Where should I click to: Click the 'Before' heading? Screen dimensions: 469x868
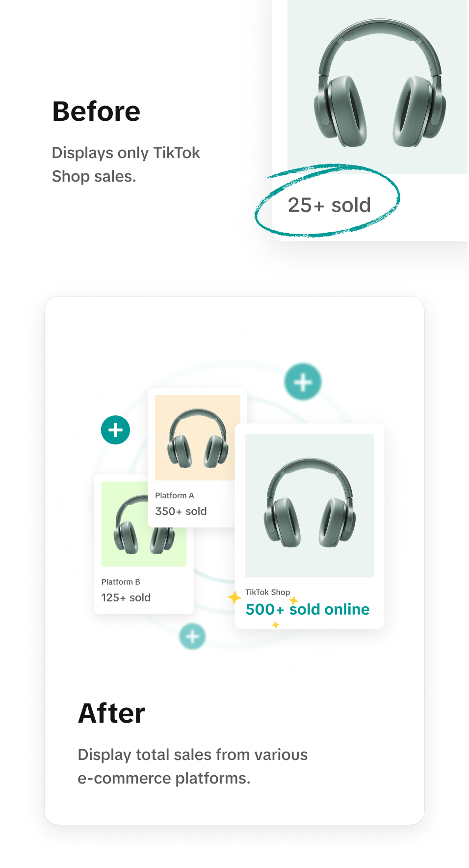[96, 111]
